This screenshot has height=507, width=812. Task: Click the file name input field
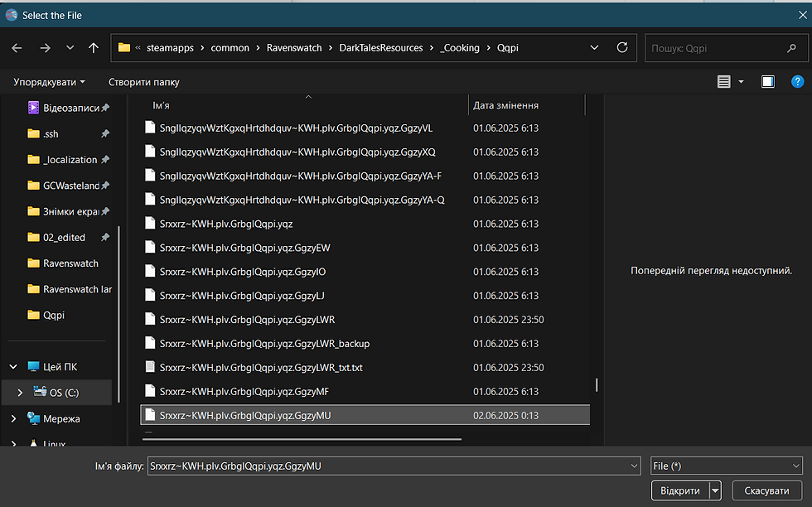coord(394,466)
